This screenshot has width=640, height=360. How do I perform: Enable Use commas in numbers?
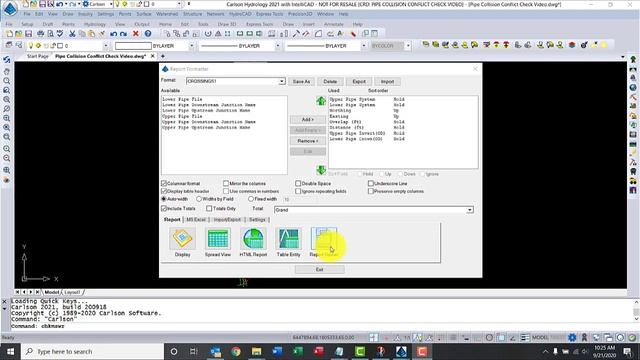(x=226, y=191)
